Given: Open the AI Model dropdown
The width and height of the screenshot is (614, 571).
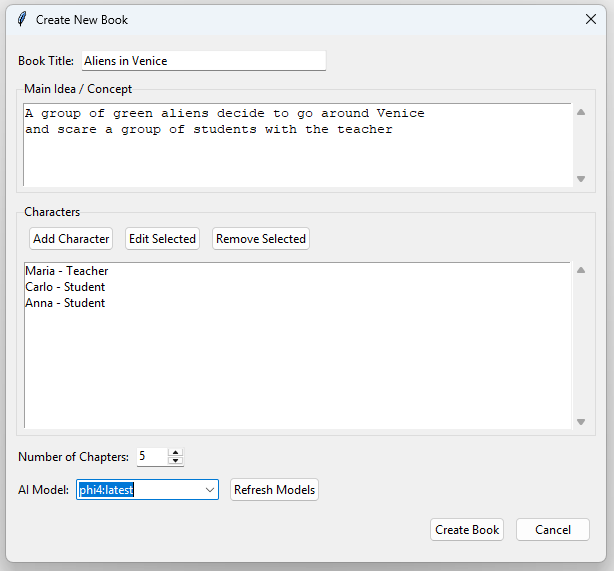Looking at the screenshot, I should pyautogui.click(x=210, y=490).
